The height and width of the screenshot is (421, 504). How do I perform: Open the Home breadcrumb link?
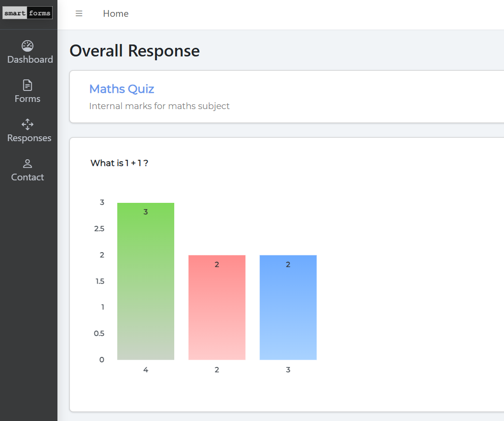116,14
